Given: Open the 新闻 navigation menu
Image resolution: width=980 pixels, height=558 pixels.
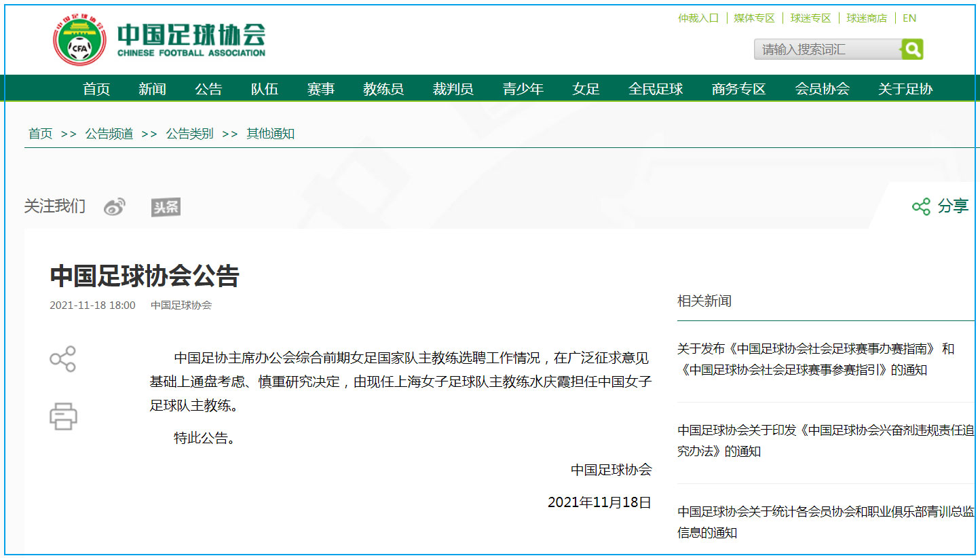Looking at the screenshot, I should pyautogui.click(x=152, y=89).
